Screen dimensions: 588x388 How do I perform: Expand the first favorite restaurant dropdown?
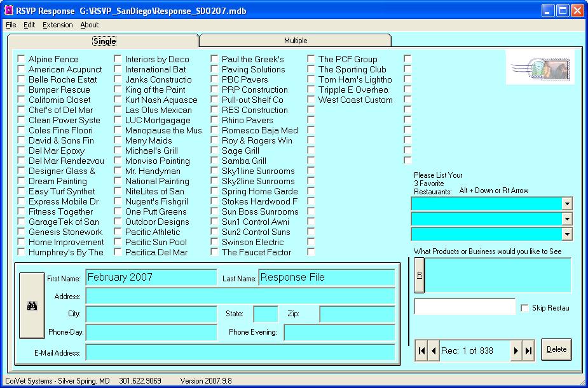click(x=566, y=203)
